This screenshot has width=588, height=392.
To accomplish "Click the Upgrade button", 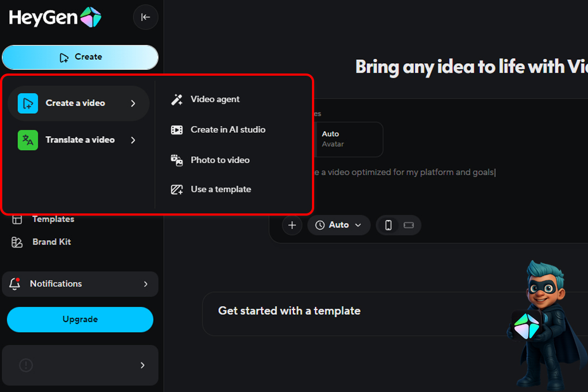I will 80,320.
